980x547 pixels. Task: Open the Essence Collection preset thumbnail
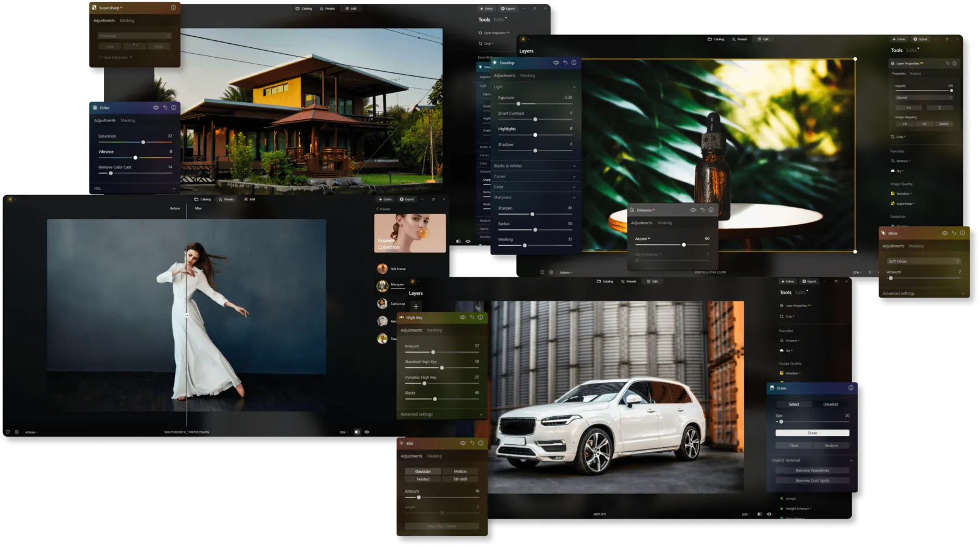[409, 233]
